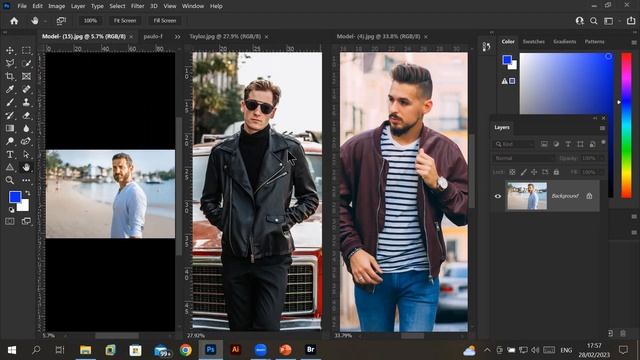
Task: Select the Path Selection tool
Action: (x=26, y=154)
